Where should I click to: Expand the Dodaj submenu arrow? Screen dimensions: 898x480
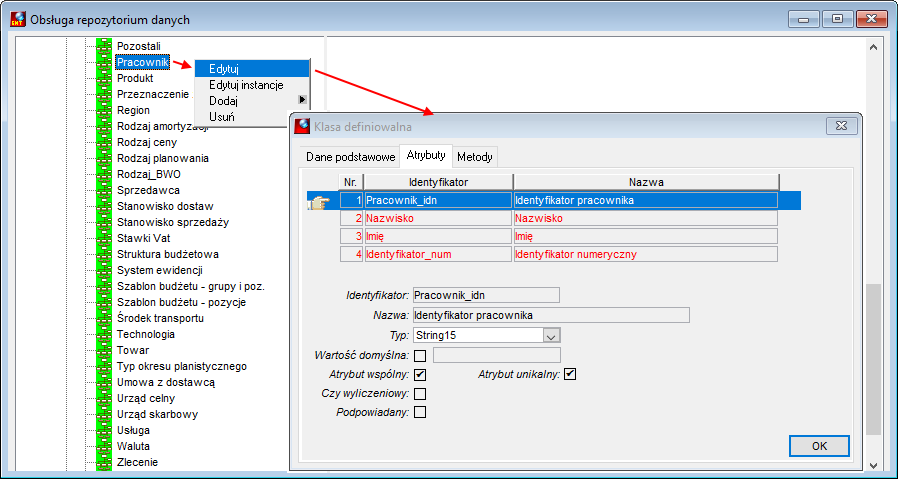point(302,100)
